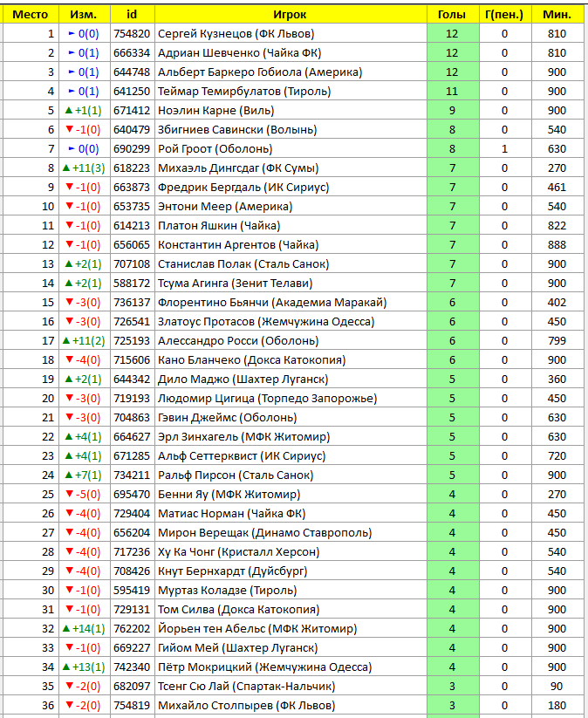Screen dimensions: 588x718
Task: Click id cell 754820
Action: [133, 34]
